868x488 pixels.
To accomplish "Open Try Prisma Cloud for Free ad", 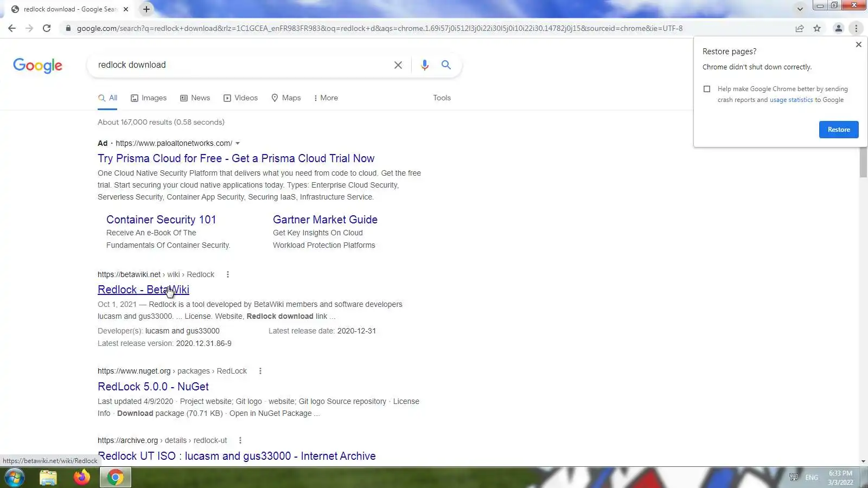I will point(236,158).
